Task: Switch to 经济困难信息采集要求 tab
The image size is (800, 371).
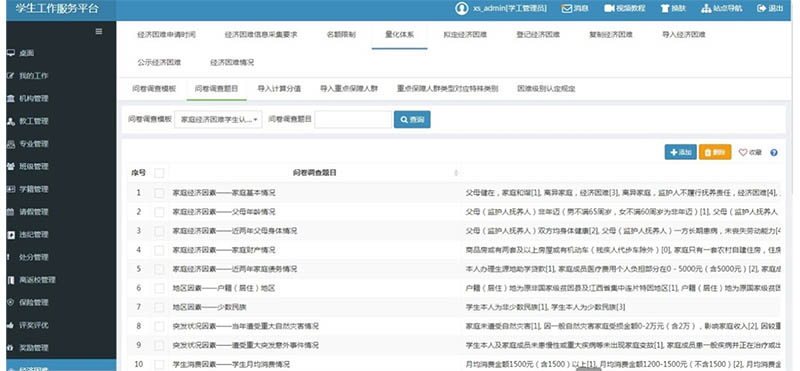Action: point(261,35)
